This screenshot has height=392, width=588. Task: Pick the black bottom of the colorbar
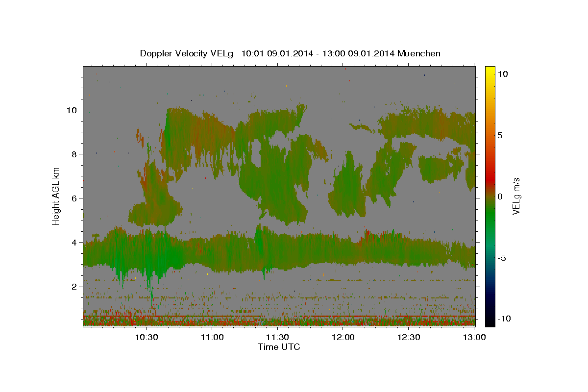coord(490,321)
